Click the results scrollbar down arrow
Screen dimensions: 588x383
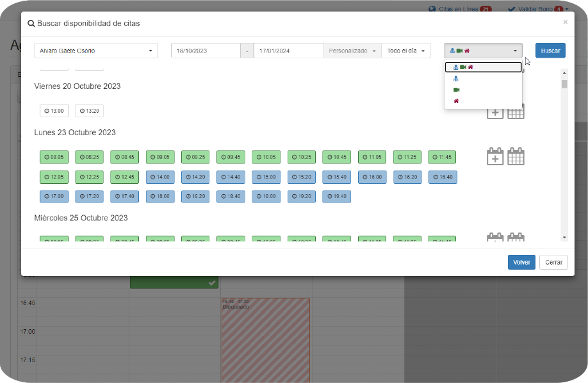pos(564,238)
